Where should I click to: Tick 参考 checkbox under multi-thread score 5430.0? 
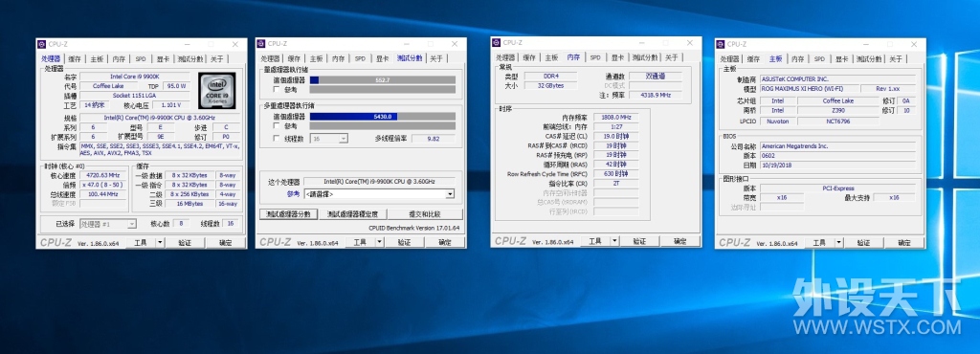277,125
